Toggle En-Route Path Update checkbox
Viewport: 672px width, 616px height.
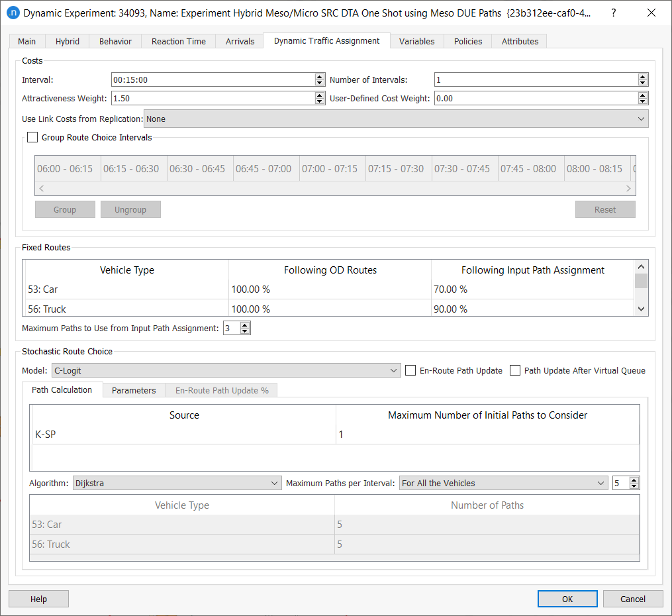[x=410, y=371]
